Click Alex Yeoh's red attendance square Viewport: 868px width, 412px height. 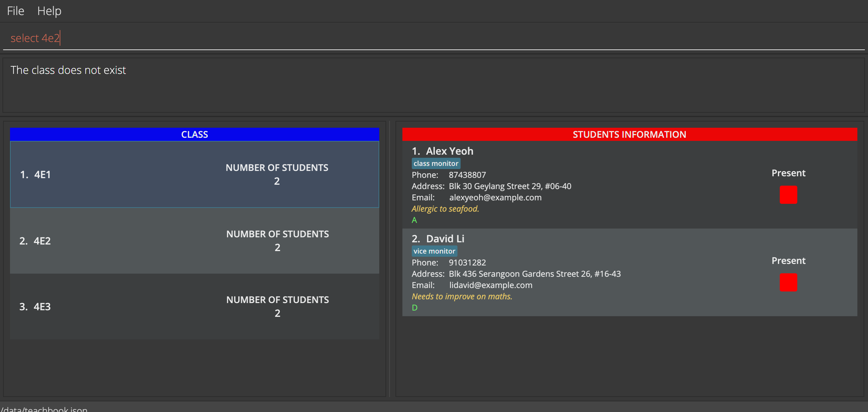[788, 195]
